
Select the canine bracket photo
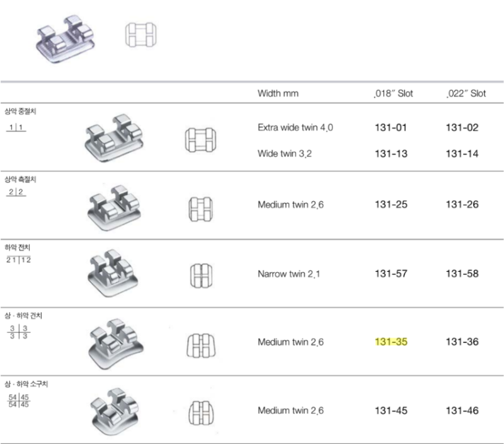point(116,344)
